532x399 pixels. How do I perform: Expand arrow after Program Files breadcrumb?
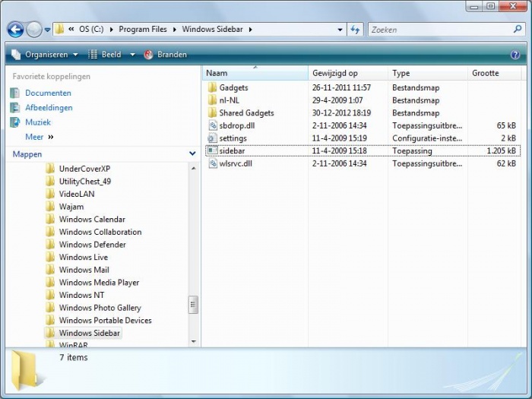[174, 30]
